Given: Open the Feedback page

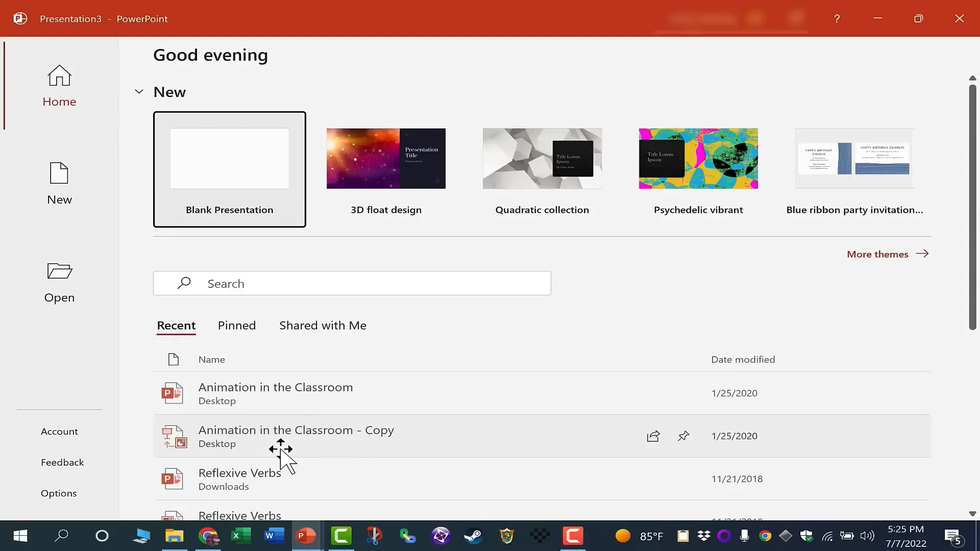Looking at the screenshot, I should coord(62,462).
